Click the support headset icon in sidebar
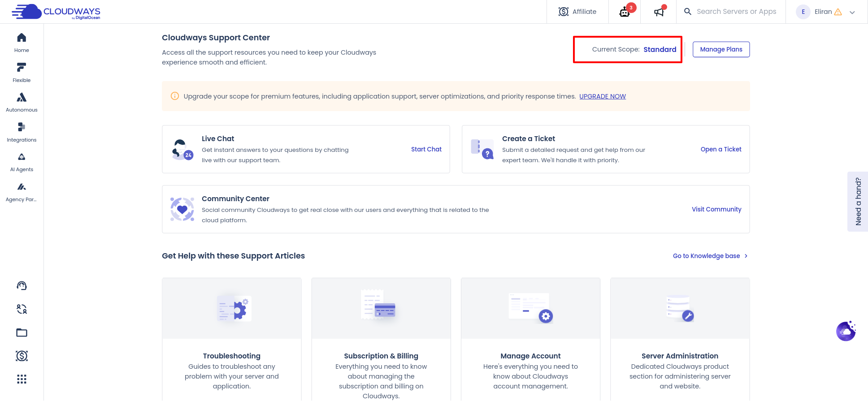The image size is (868, 401). [22, 286]
